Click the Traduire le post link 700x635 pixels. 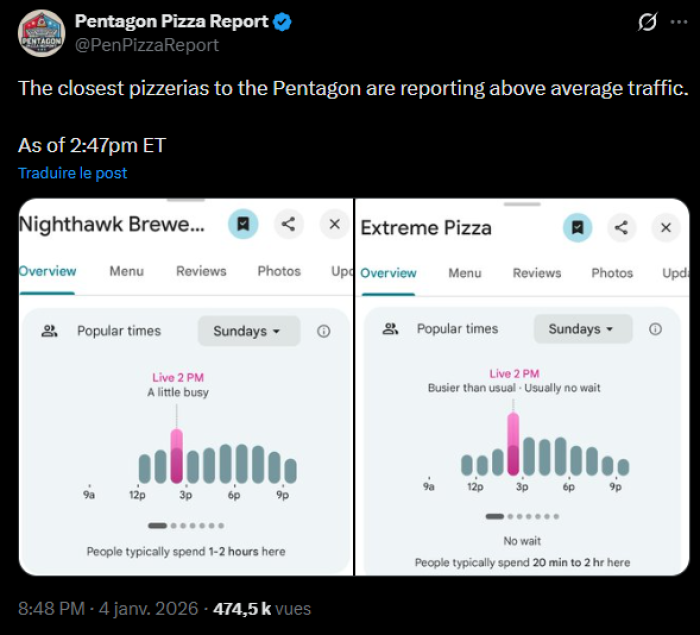click(72, 173)
